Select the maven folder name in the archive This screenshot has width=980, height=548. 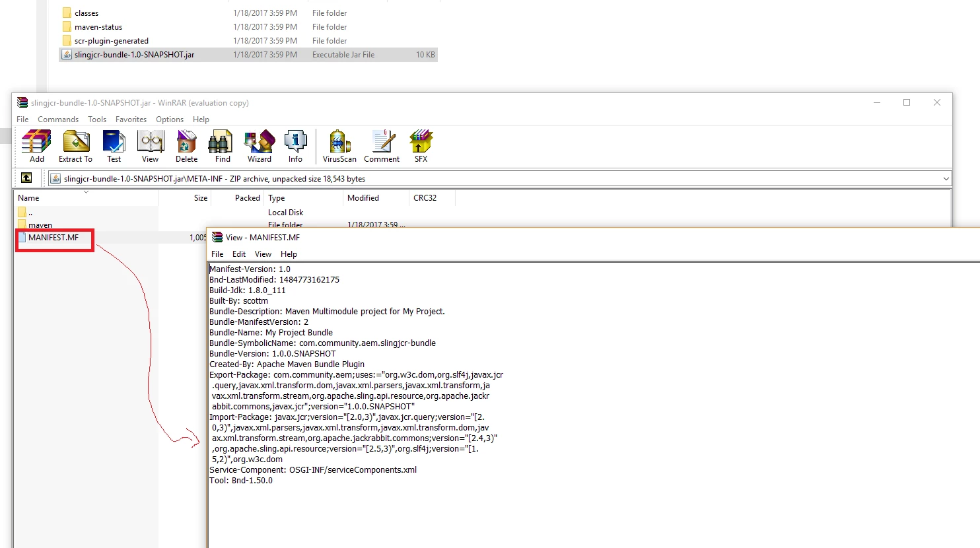pyautogui.click(x=40, y=225)
